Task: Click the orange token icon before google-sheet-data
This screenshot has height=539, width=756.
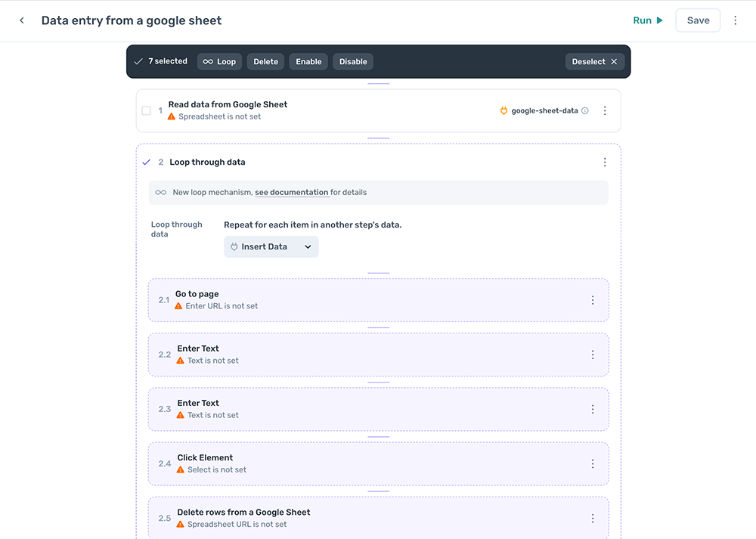Action: coord(503,110)
